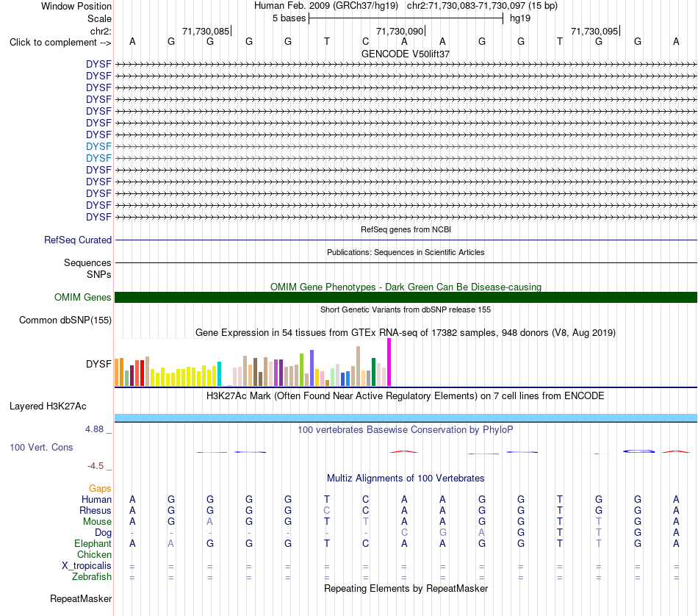Image resolution: width=698 pixels, height=616 pixels.
Task: Click the OMIM Genes track label
Action: (x=82, y=297)
